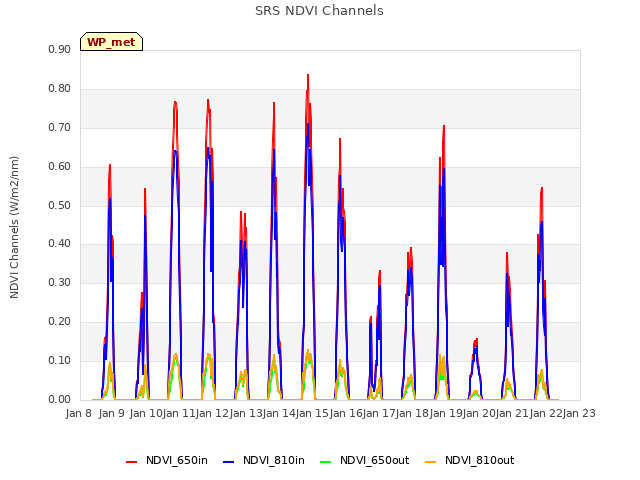Click the orange NDVI_810out legend swatch
Screen dimensions: 640x480
click(x=430, y=461)
